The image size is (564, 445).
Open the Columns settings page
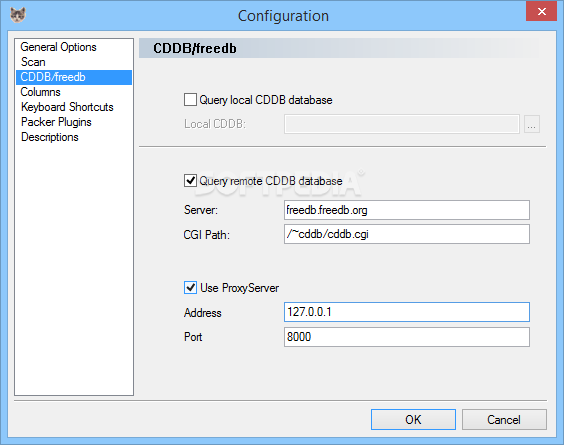point(74,92)
